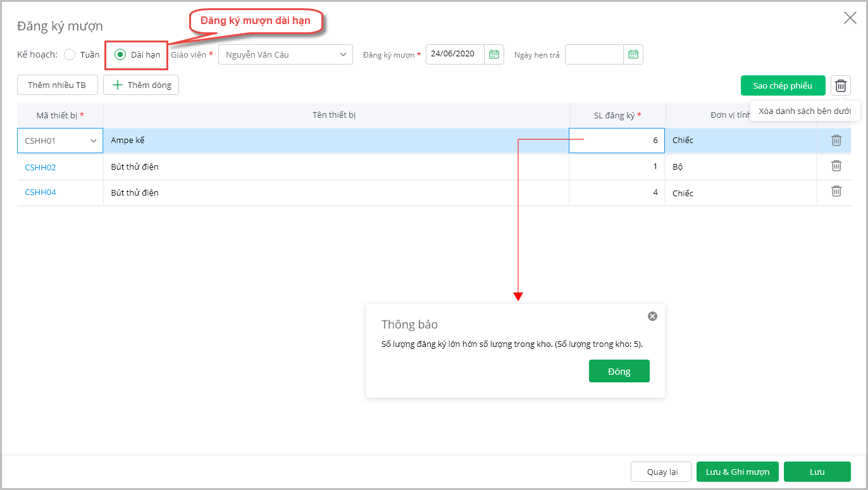Image resolution: width=868 pixels, height=490 pixels.
Task: Go back with Quay lại
Action: pyautogui.click(x=662, y=472)
